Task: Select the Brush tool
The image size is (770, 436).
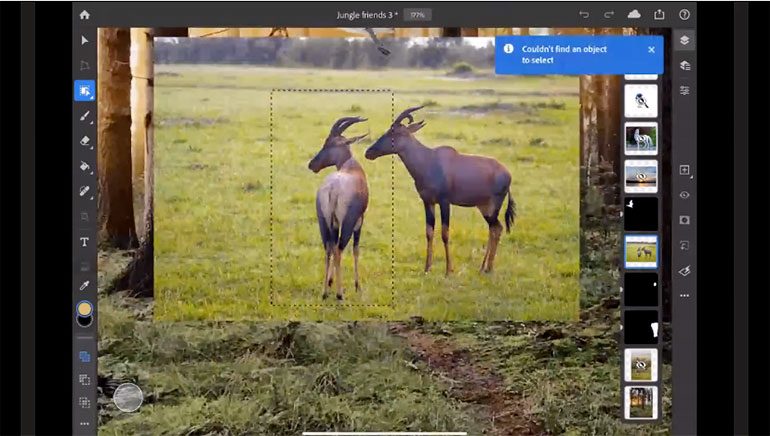Action: point(85,116)
